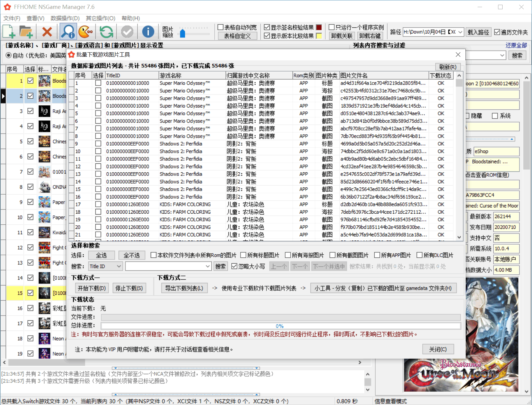This screenshot has width=532, height=405.
Task: Toggle 遍历文件夹 checkbox
Action: pos(497,32)
